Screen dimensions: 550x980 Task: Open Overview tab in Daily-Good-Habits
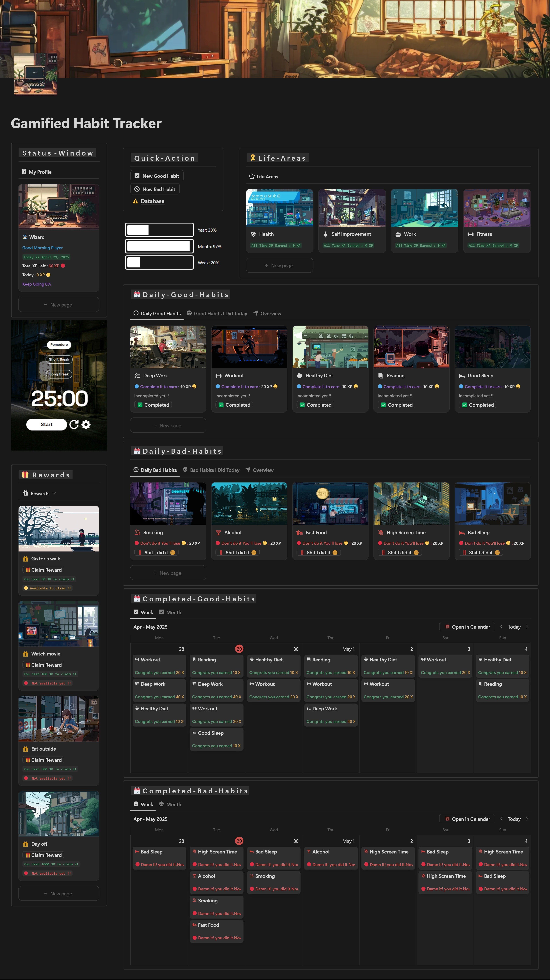[x=267, y=314]
